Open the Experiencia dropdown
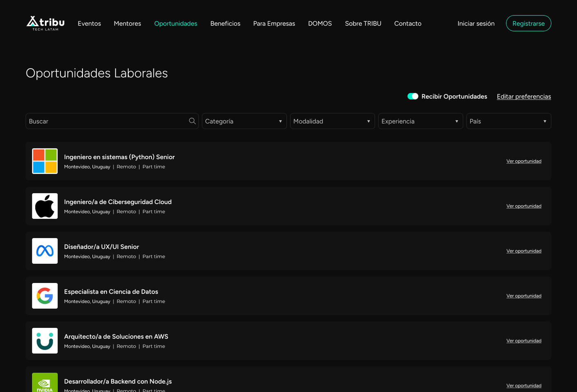The image size is (577, 392). tap(420, 121)
